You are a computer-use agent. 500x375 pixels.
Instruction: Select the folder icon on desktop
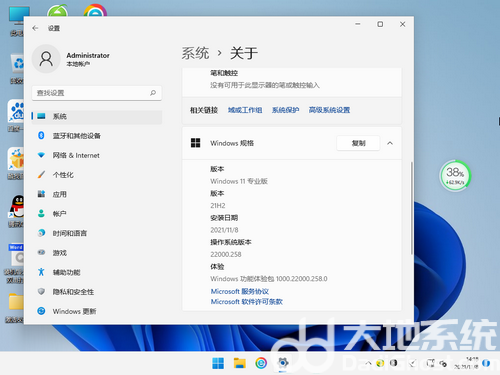click(16, 302)
